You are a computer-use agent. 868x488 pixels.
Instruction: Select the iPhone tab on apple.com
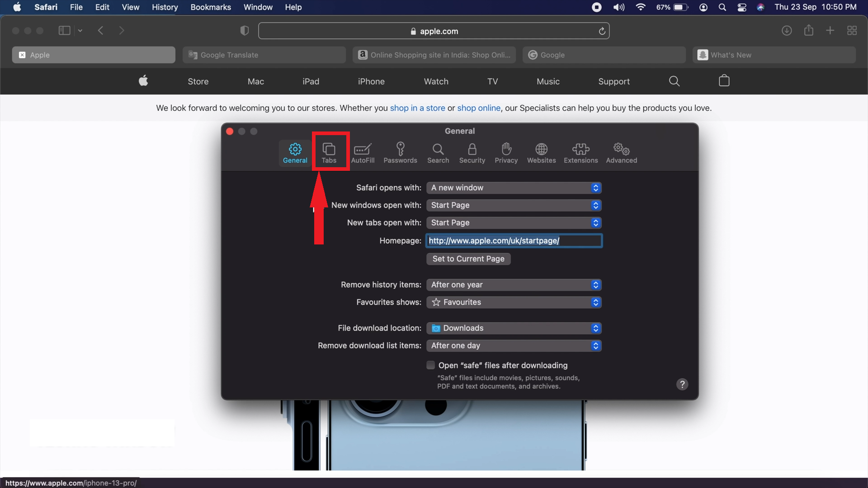[x=371, y=81]
